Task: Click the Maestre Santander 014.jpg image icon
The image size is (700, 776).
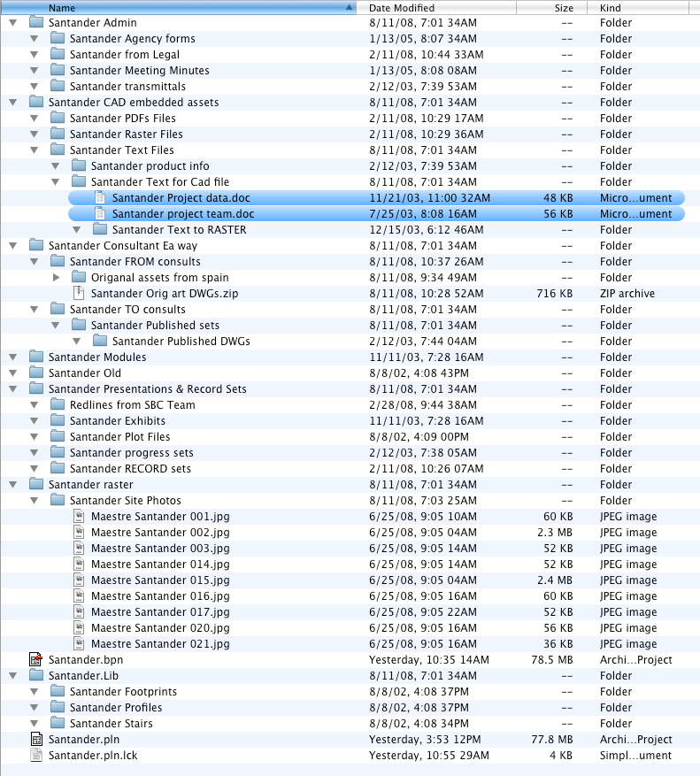Action: pyautogui.click(x=79, y=564)
